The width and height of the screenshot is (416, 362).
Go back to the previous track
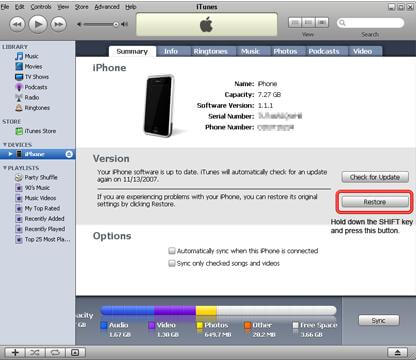coord(17,24)
